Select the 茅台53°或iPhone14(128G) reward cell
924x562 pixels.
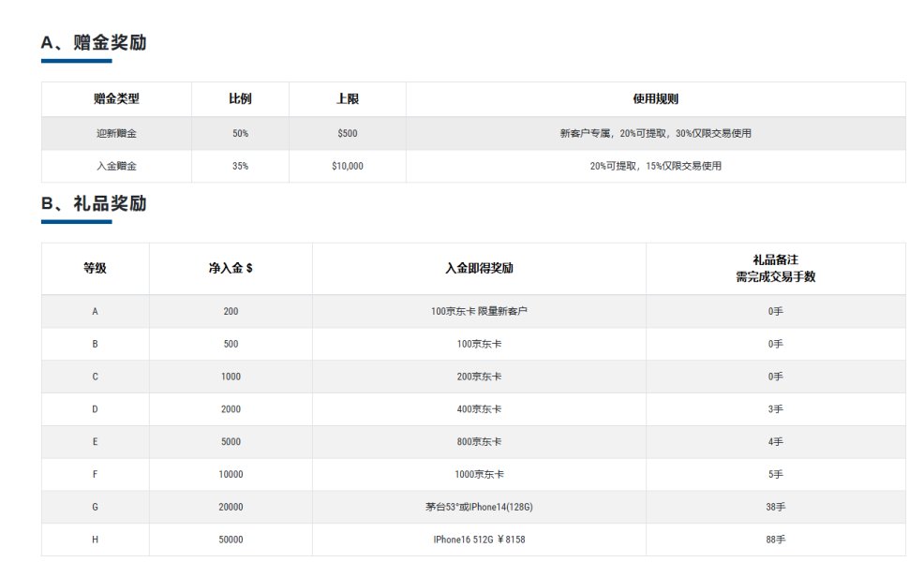479,507
